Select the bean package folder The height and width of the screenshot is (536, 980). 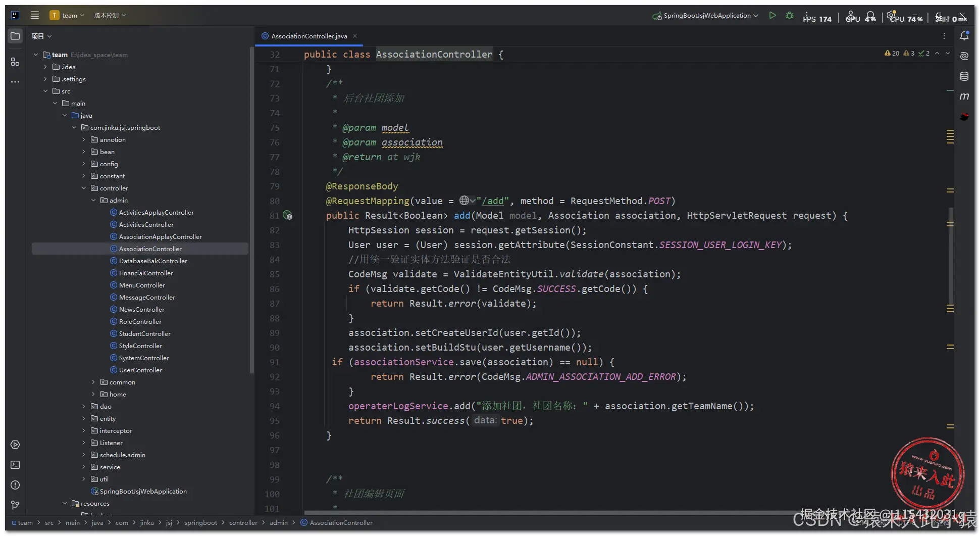click(x=103, y=152)
